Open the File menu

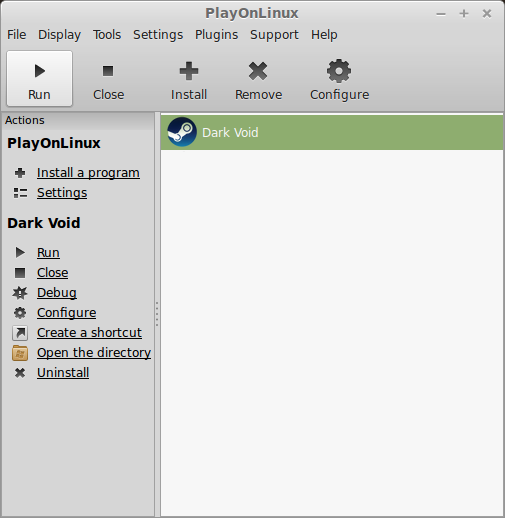[x=17, y=35]
